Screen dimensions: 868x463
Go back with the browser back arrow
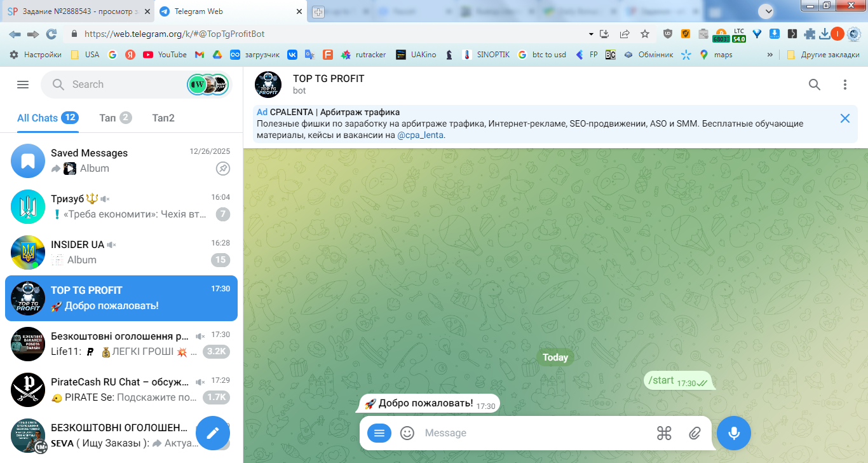click(15, 34)
